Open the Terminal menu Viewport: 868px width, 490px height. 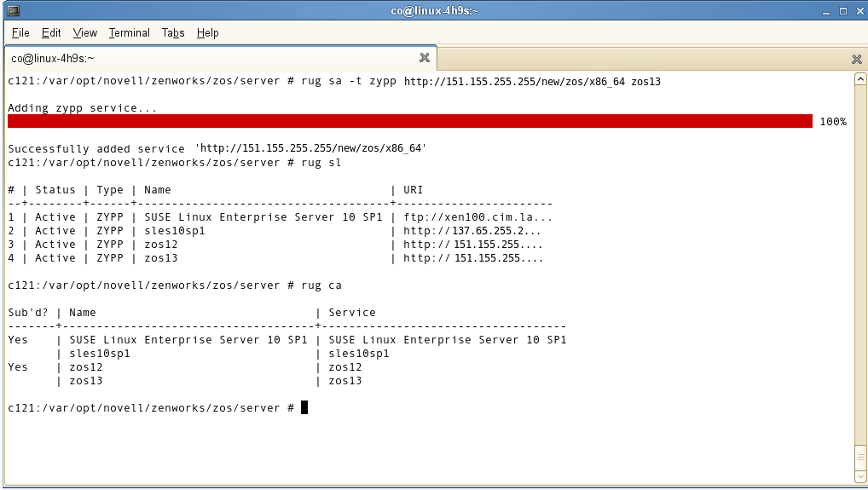[x=129, y=33]
